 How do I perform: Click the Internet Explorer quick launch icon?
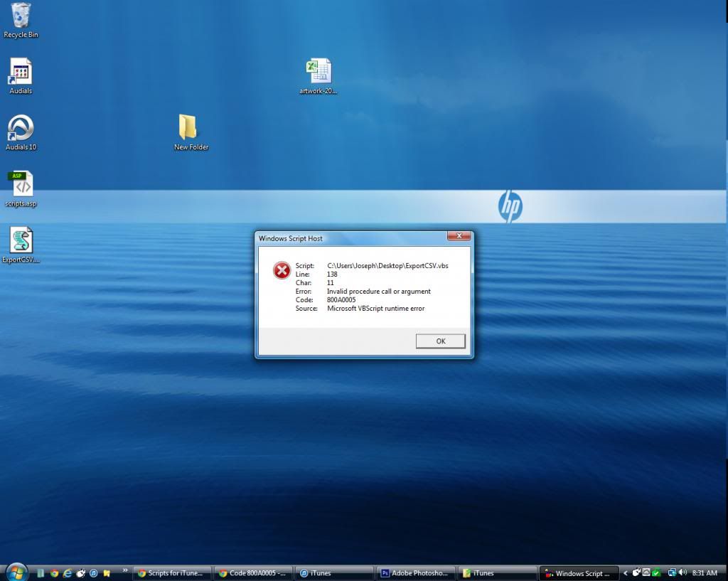click(x=68, y=572)
